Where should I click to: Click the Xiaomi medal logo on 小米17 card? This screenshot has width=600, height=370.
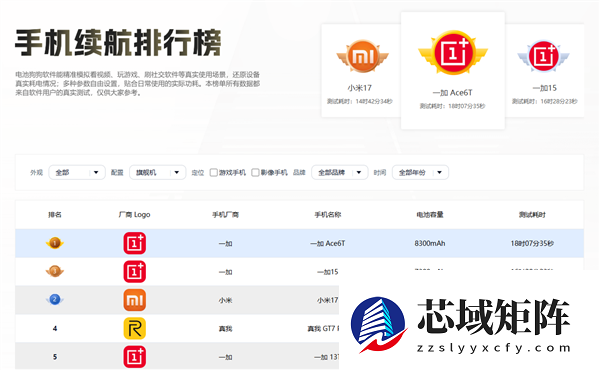[362, 56]
